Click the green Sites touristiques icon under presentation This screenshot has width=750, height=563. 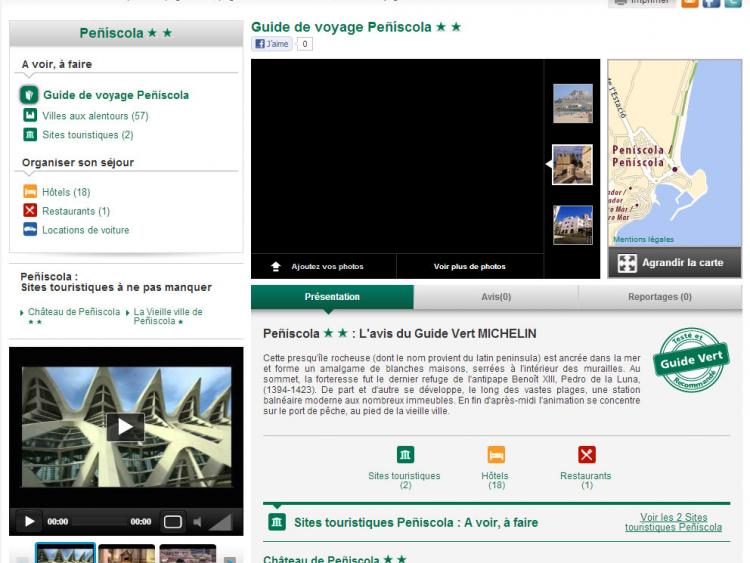pyautogui.click(x=405, y=455)
